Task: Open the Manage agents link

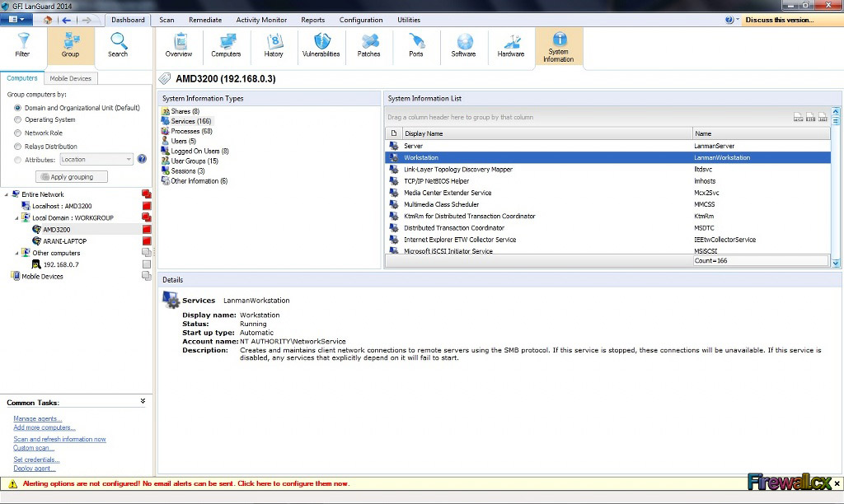Action: click(38, 418)
